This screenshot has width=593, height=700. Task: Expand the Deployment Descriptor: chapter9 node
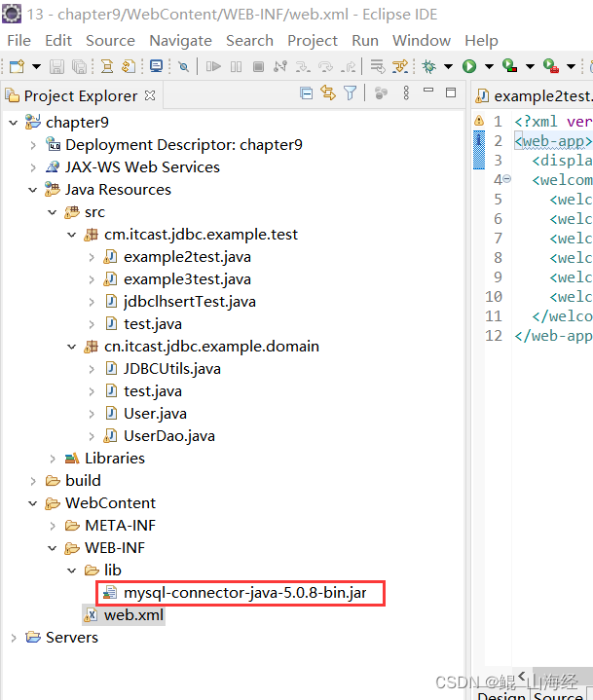point(33,145)
